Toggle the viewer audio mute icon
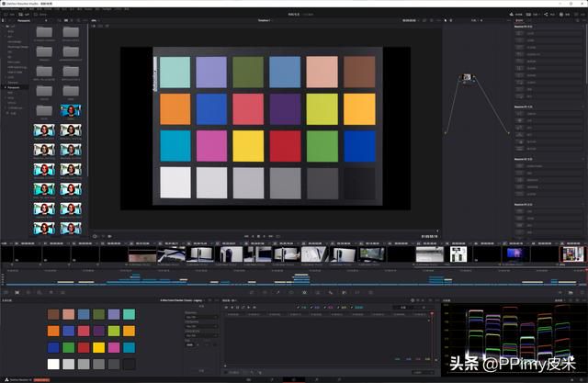 (x=110, y=236)
